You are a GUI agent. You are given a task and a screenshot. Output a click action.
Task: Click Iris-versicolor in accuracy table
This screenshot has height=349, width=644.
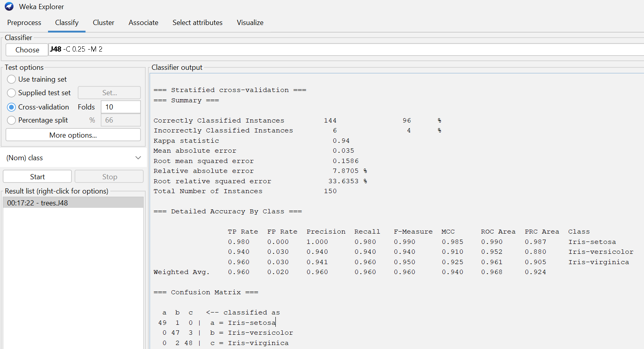pyautogui.click(x=601, y=252)
